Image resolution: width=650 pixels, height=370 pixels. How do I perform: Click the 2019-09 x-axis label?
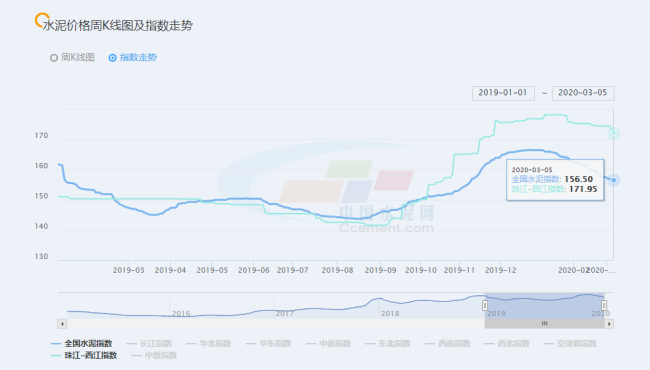pyautogui.click(x=380, y=270)
